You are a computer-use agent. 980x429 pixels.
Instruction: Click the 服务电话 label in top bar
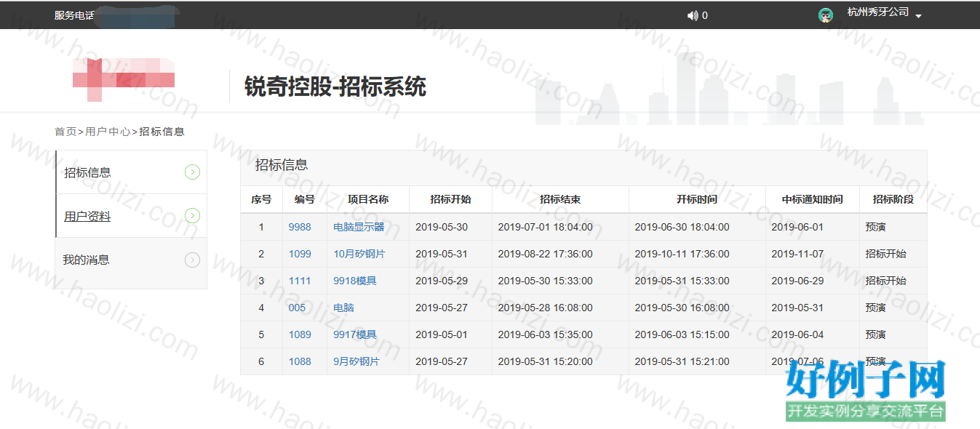pos(74,15)
